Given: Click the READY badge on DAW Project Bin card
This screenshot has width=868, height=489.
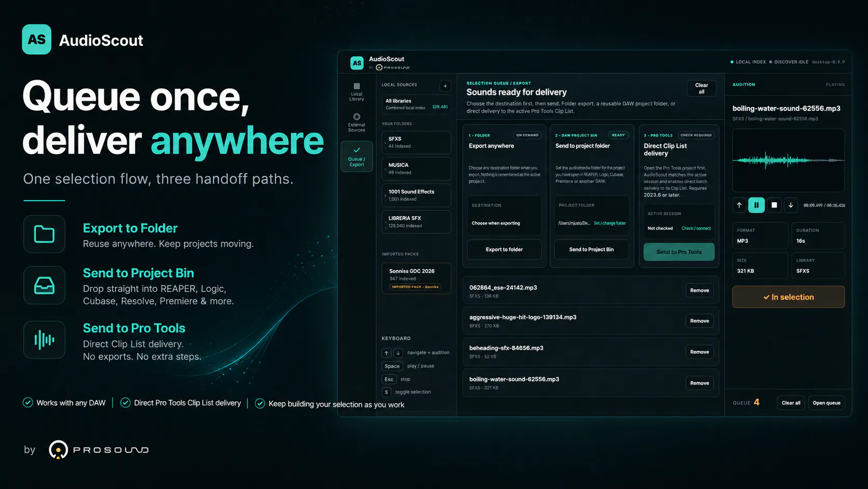Looking at the screenshot, I should (x=618, y=135).
